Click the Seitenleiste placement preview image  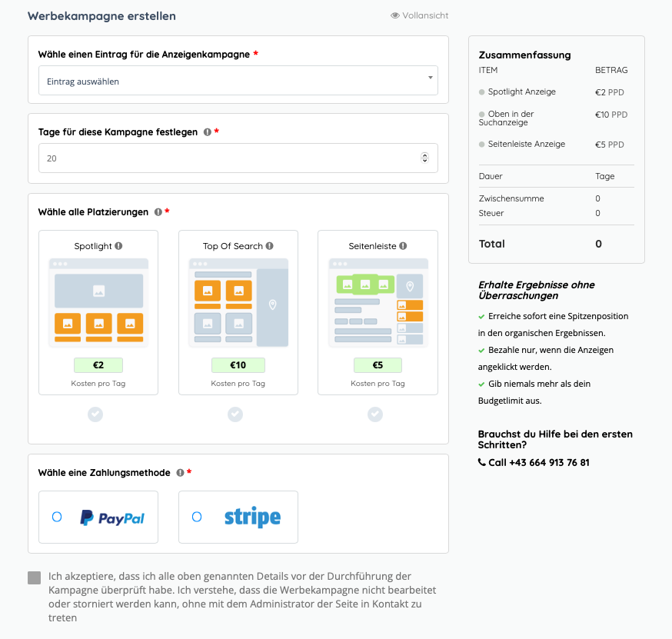378,303
